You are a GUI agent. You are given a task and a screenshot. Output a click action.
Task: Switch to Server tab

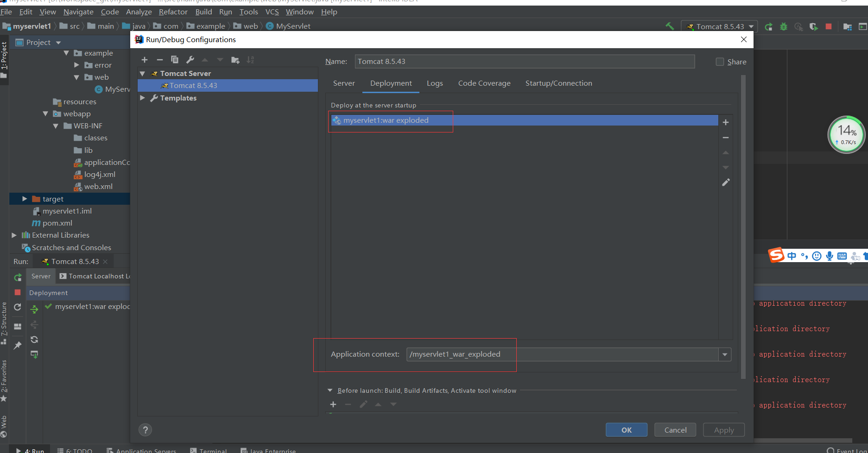[x=344, y=83]
